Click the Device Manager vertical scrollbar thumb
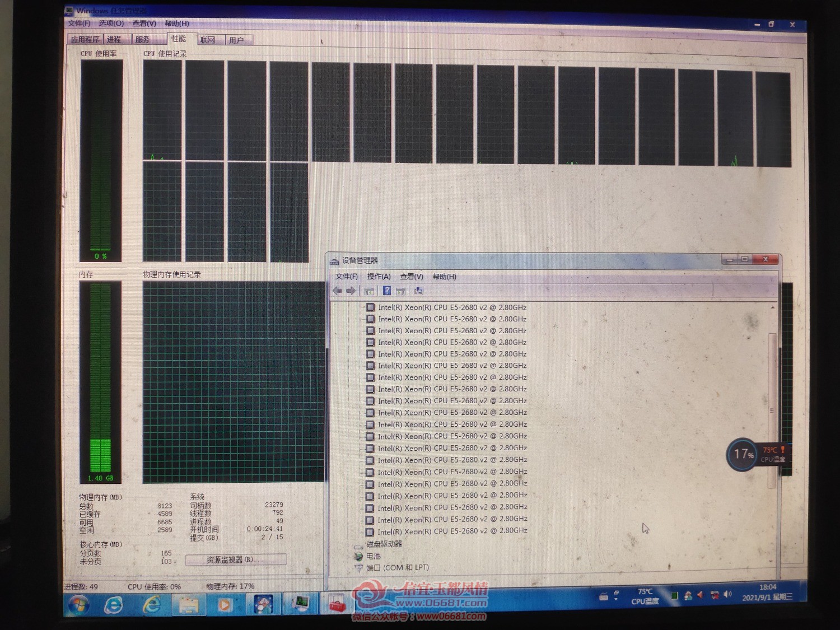 [772, 411]
